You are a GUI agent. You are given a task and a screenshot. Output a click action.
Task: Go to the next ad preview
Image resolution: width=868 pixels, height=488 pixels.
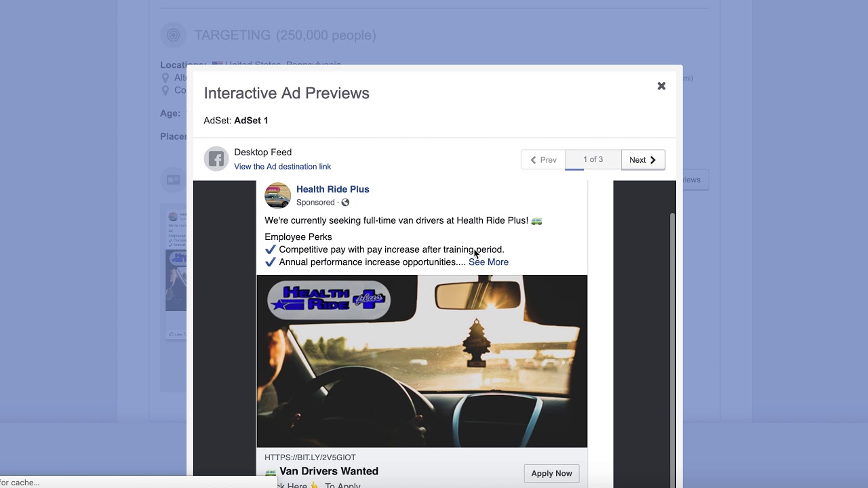click(x=643, y=160)
